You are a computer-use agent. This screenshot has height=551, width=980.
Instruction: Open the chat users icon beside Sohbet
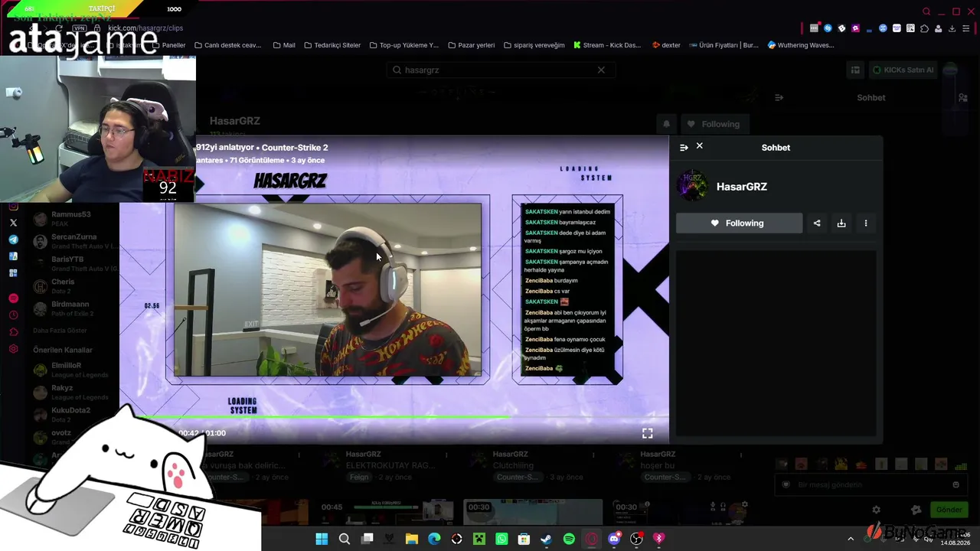(x=962, y=98)
